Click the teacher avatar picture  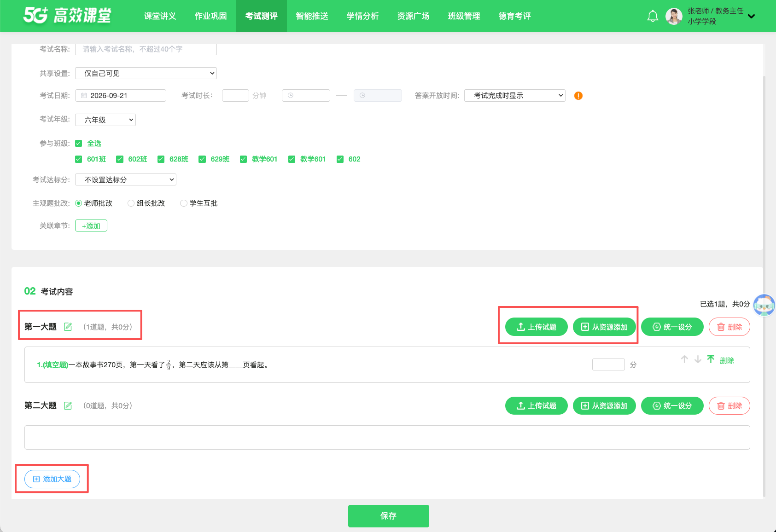(674, 16)
